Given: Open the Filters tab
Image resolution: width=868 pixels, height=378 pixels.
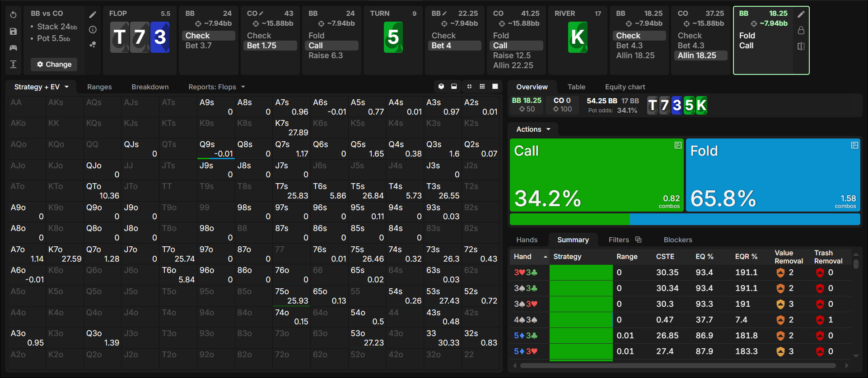Looking at the screenshot, I should [x=619, y=240].
